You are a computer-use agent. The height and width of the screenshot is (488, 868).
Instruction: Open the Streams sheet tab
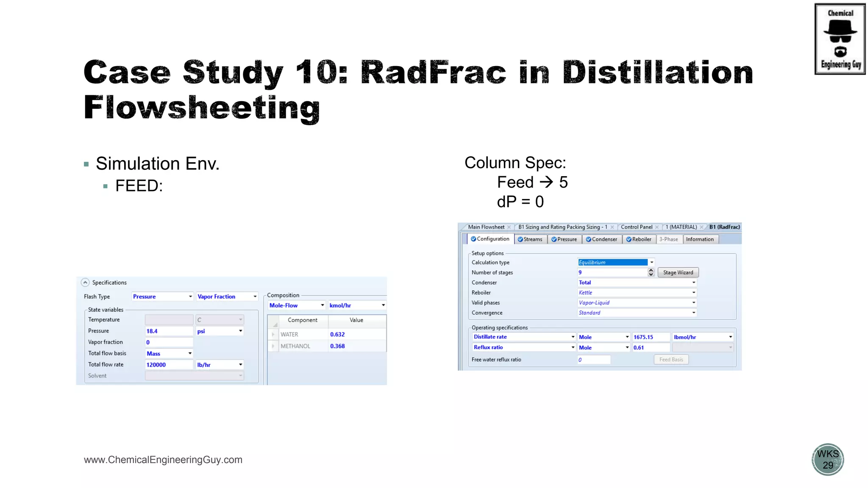(x=530, y=239)
